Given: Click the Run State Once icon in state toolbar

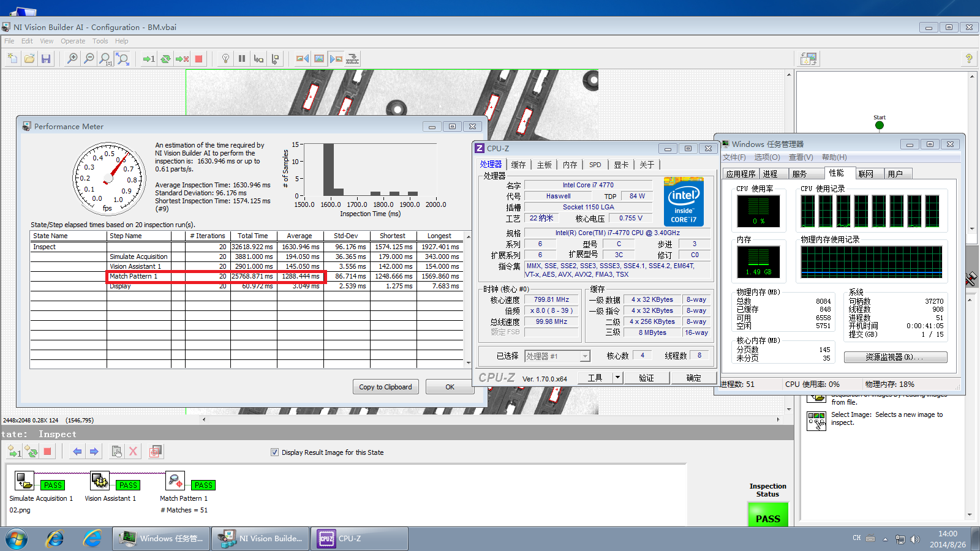Looking at the screenshot, I should click(x=15, y=452).
